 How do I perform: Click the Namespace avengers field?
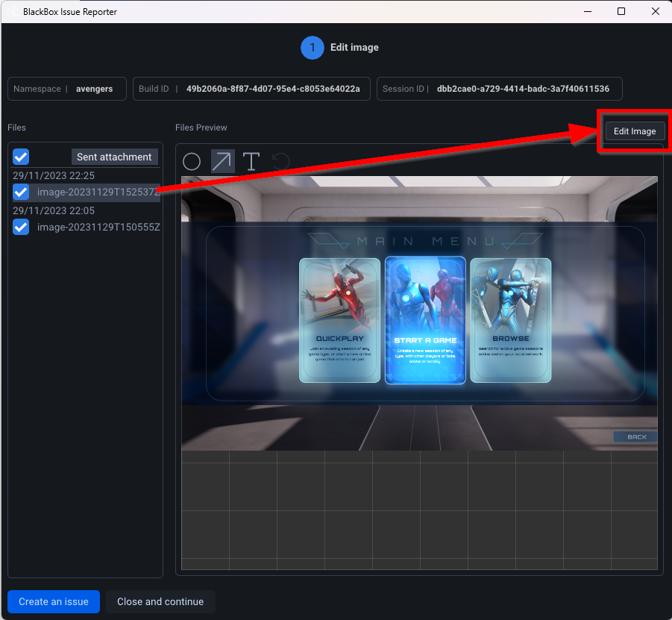67,89
